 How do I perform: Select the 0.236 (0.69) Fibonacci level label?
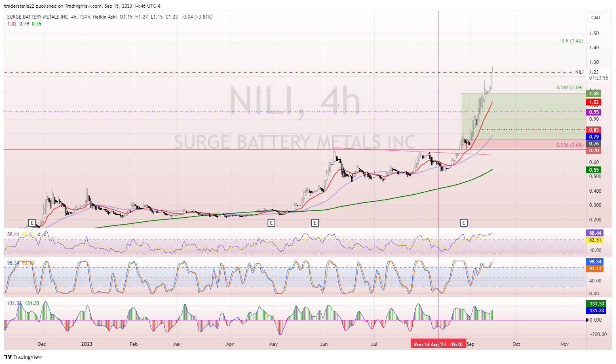point(570,145)
